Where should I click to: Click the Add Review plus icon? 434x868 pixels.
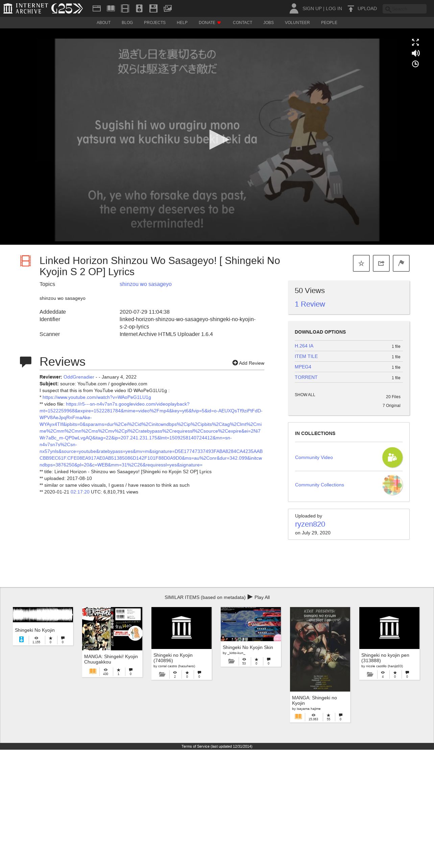[235, 363]
